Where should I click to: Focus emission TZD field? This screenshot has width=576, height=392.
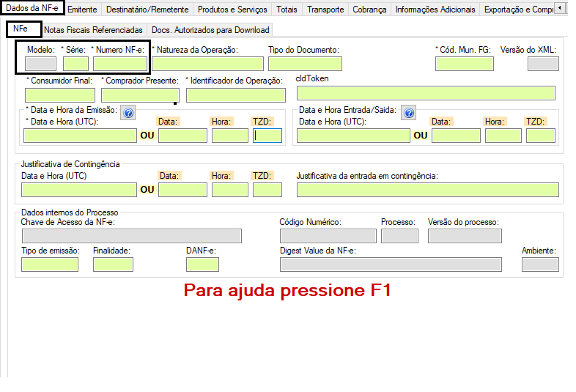(267, 136)
